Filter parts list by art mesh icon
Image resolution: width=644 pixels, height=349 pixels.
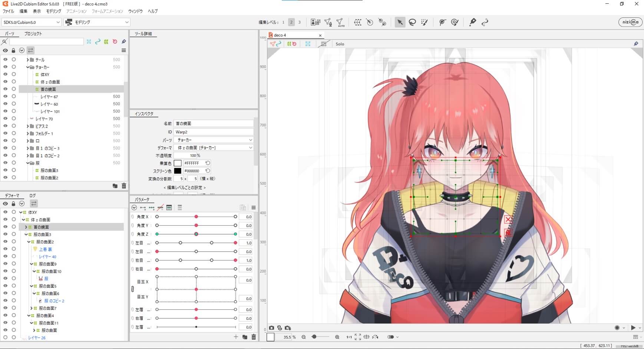89,41
